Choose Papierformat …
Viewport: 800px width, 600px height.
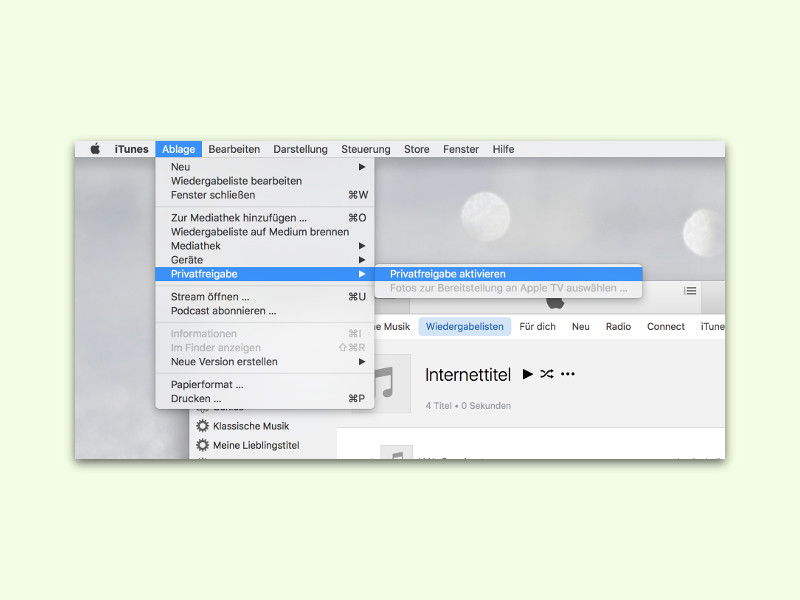(265, 385)
